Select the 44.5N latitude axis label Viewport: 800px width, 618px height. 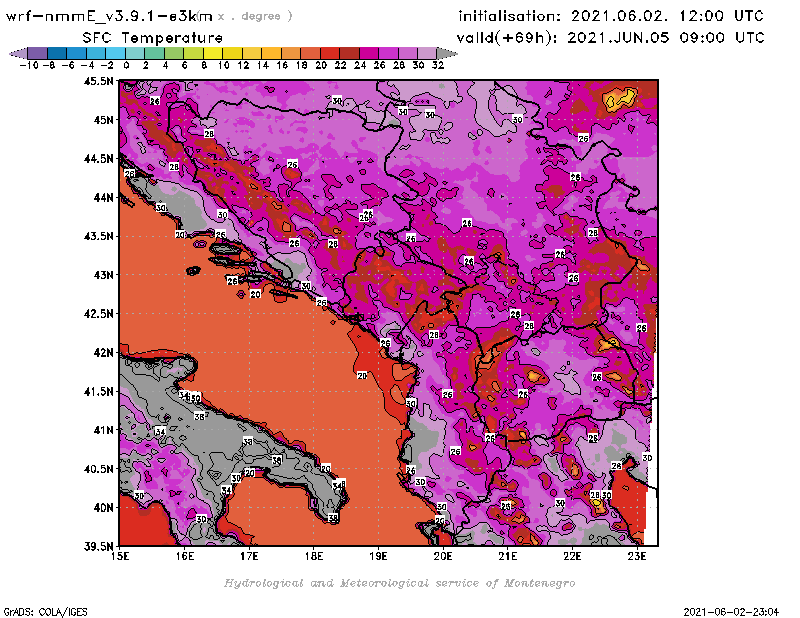(98, 159)
